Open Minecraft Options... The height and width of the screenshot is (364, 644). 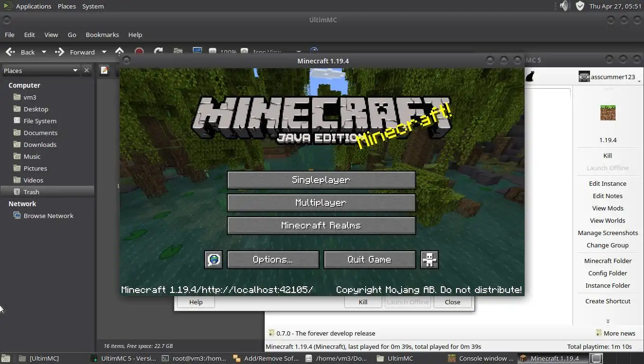point(273,260)
